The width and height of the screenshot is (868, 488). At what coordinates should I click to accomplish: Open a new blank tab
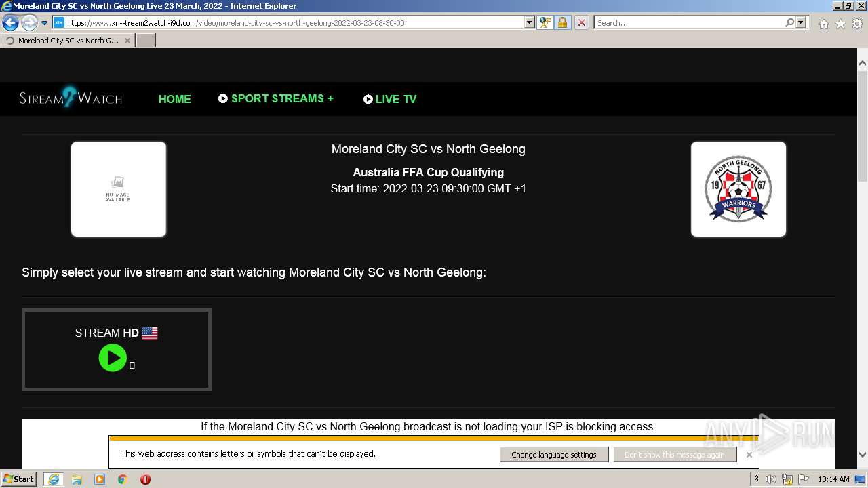146,41
